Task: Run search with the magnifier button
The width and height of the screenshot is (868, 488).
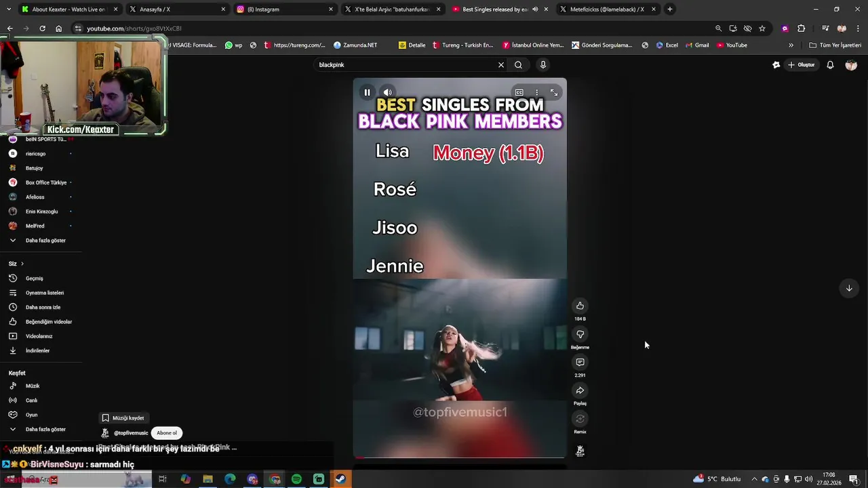Action: (518, 65)
